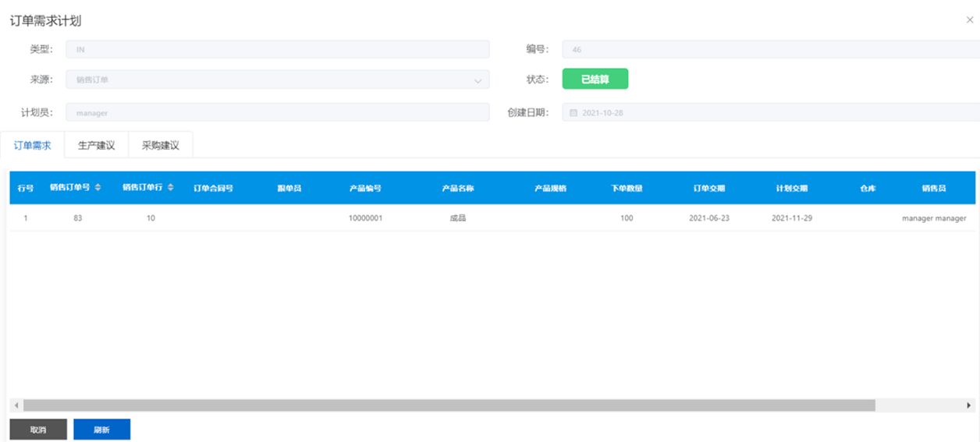Select salesperson cell manager manager

click(x=934, y=218)
